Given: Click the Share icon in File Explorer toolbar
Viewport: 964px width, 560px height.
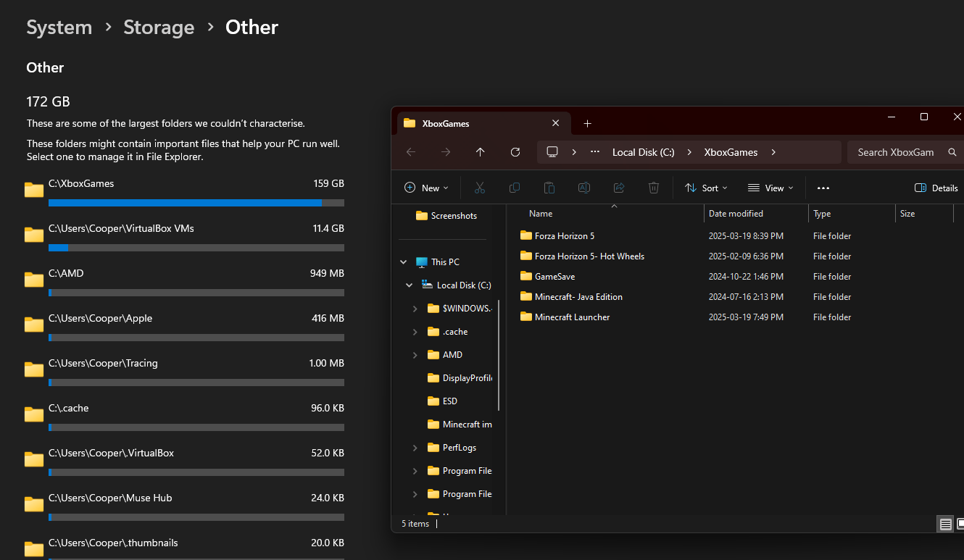Looking at the screenshot, I should pyautogui.click(x=619, y=188).
